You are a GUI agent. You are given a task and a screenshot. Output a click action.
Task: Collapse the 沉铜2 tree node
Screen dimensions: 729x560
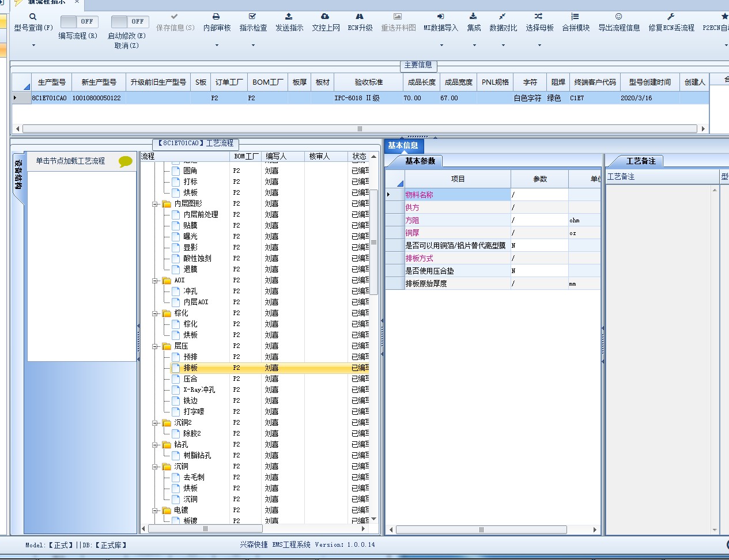pos(155,423)
